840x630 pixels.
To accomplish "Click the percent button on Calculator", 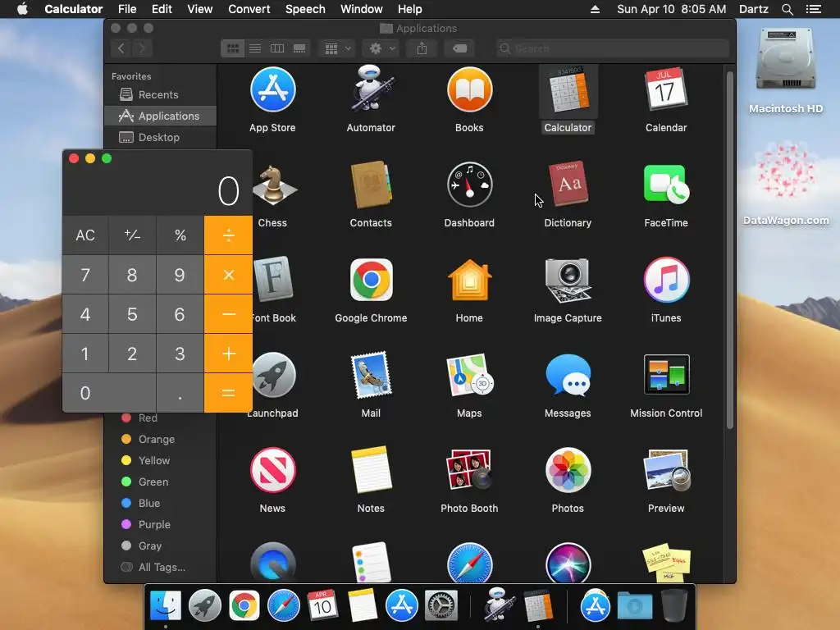I will pos(180,235).
